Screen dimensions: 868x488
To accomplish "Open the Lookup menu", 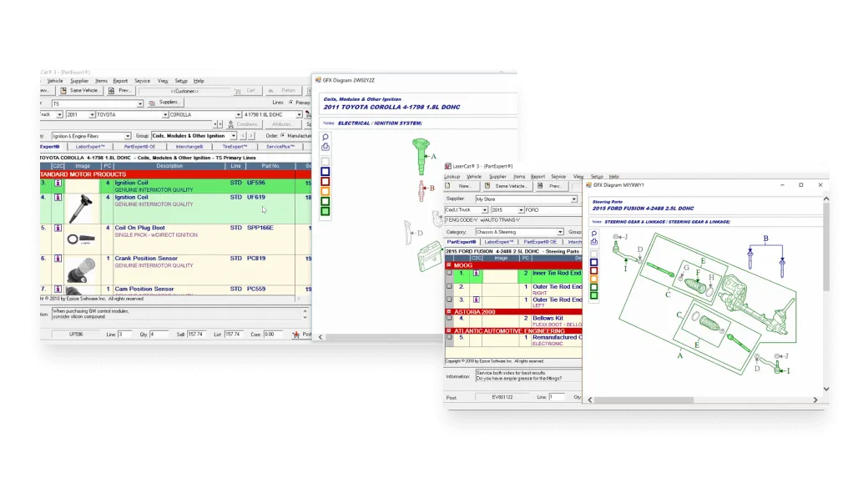I will [x=452, y=177].
